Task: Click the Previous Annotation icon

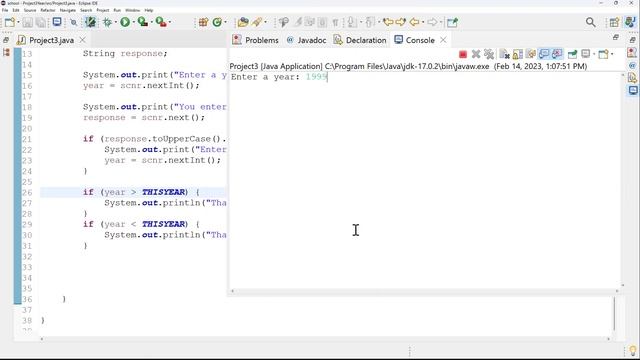Action: [x=370, y=22]
